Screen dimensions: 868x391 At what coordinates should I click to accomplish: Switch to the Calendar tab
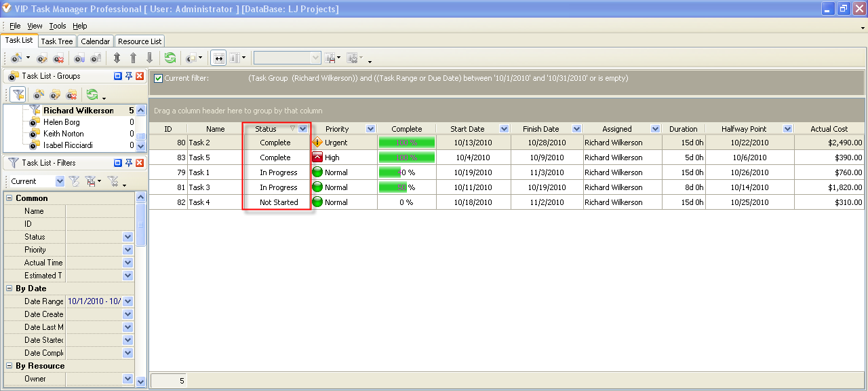[95, 41]
